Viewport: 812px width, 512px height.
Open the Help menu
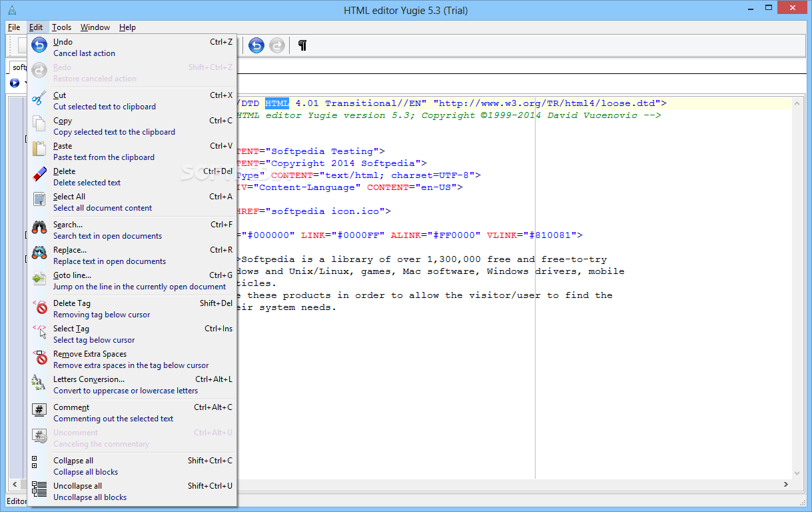[127, 27]
